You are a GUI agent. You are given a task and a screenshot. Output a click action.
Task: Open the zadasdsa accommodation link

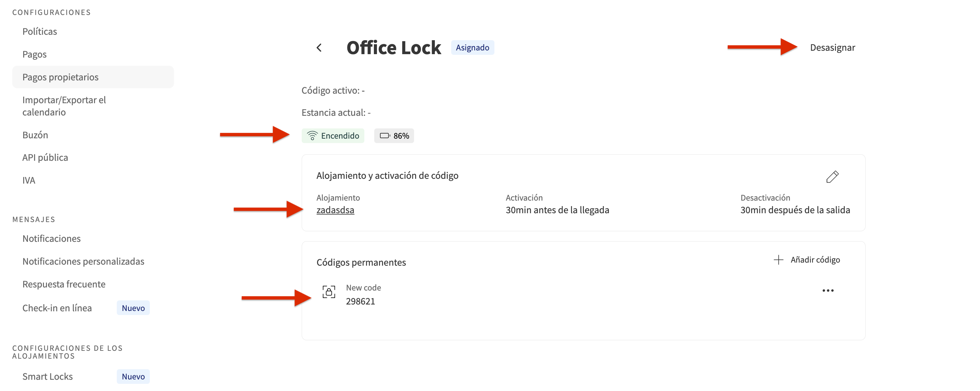(x=335, y=210)
